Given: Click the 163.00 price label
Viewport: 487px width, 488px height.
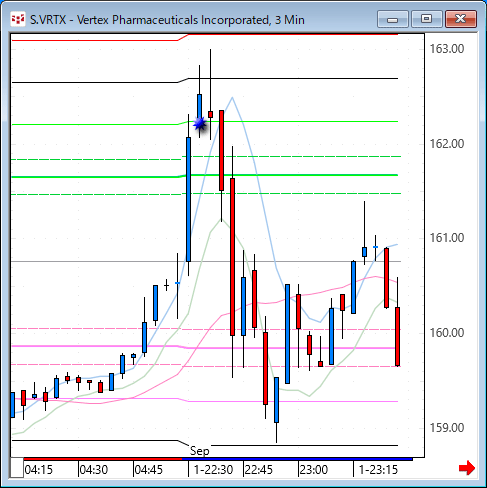Looking at the screenshot, I should (447, 49).
